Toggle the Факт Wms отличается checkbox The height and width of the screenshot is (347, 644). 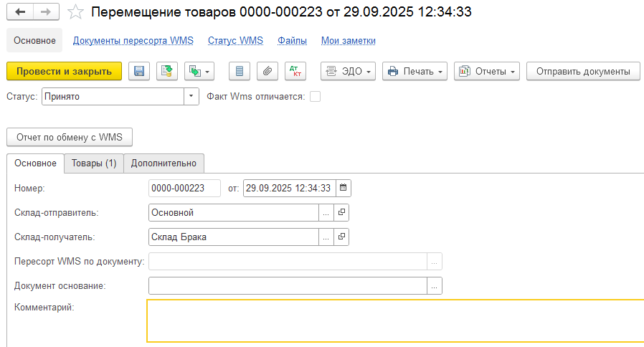(315, 96)
